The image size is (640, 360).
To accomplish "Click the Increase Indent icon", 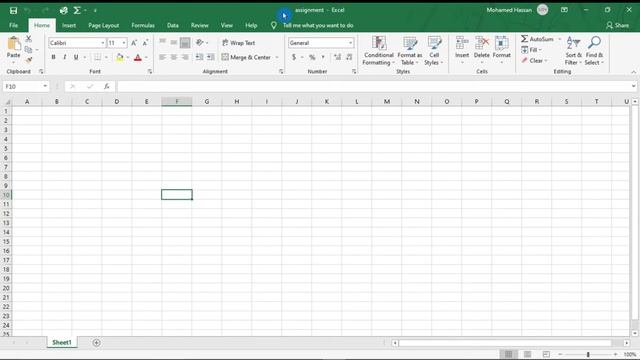I will (x=211, y=57).
